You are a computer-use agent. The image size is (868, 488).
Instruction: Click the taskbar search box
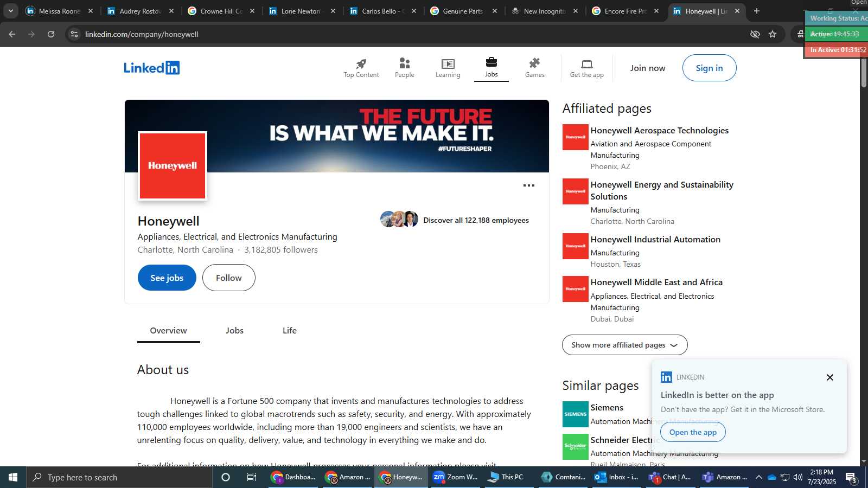coord(119,477)
